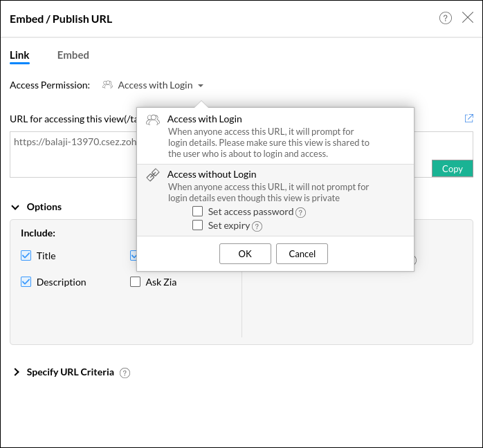Image resolution: width=483 pixels, height=448 pixels.
Task: Expand Specify URL Criteria section
Action: (17, 372)
